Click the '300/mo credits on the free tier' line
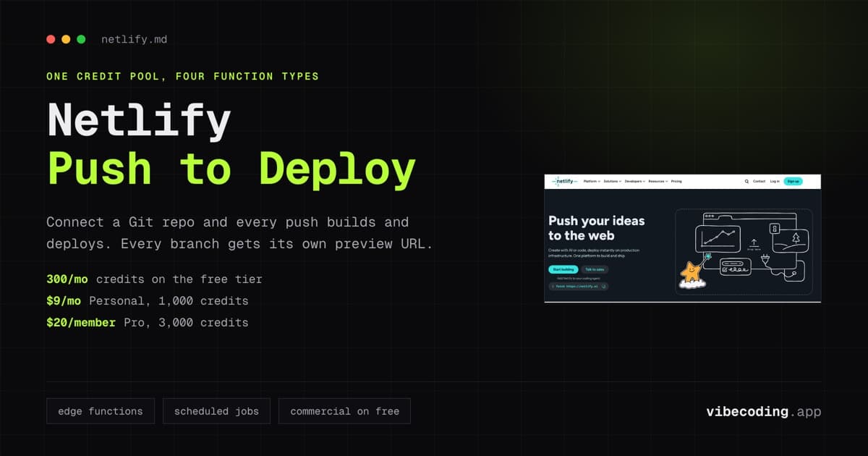This screenshot has width=868, height=456. pyautogui.click(x=154, y=279)
